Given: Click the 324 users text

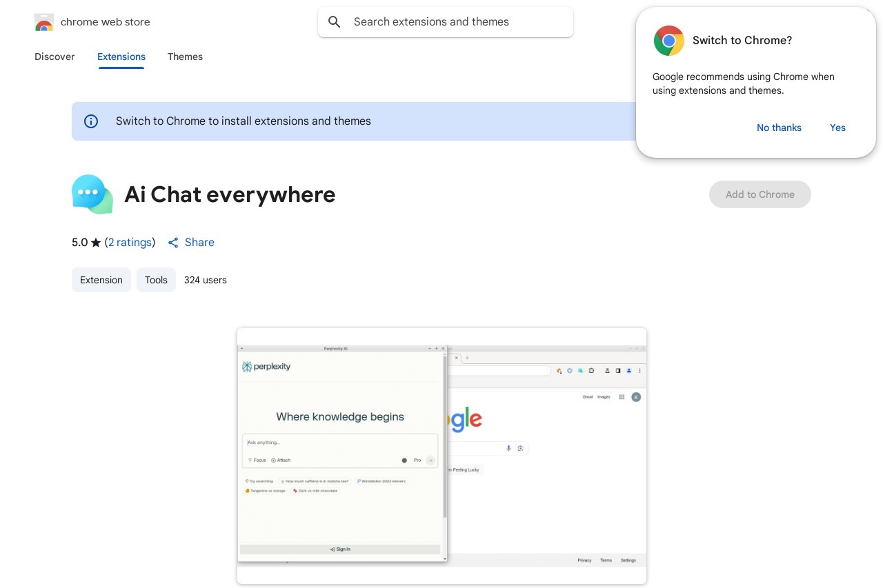Looking at the screenshot, I should (x=206, y=280).
